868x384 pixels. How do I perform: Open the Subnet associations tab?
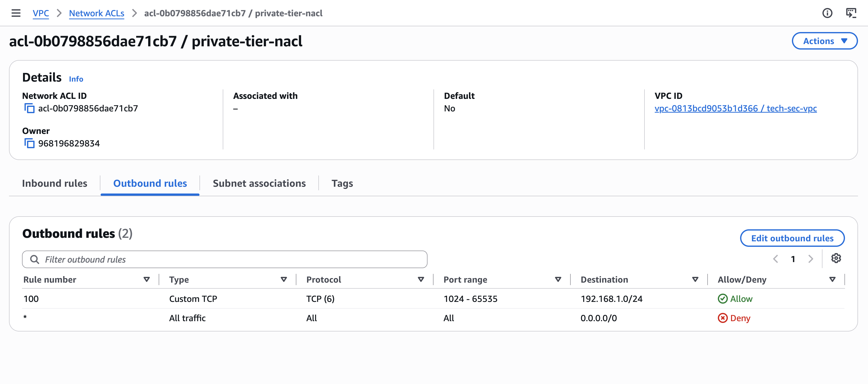259,183
